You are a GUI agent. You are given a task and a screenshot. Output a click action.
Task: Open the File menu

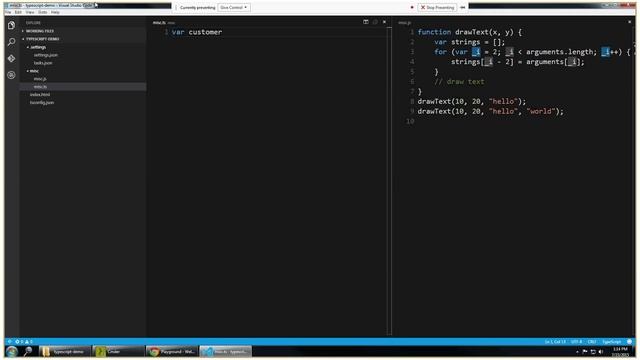click(x=8, y=12)
